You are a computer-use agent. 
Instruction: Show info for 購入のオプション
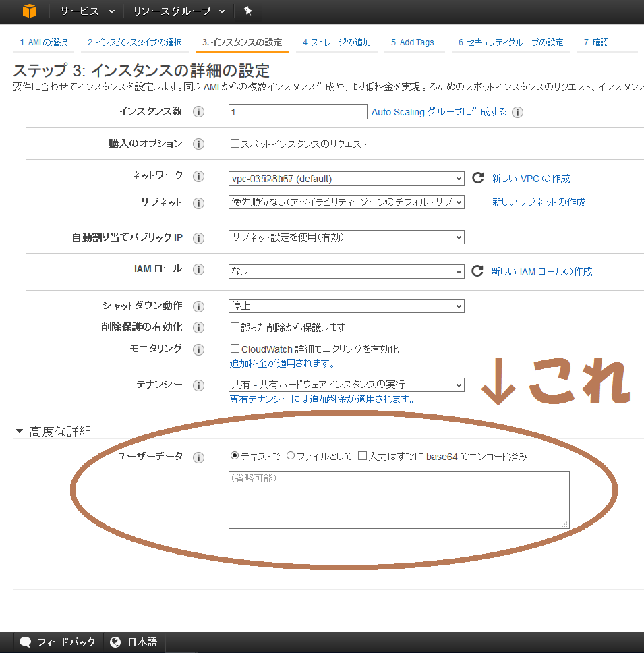(x=198, y=144)
